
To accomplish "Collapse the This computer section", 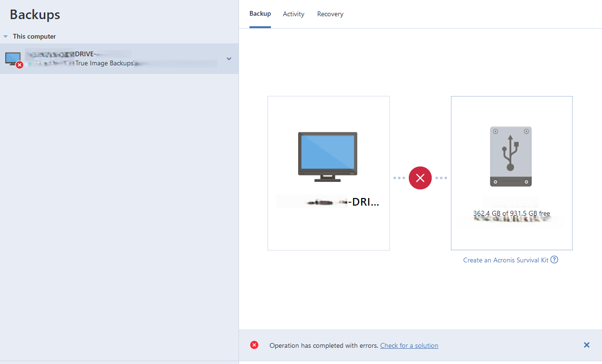I will [x=6, y=36].
